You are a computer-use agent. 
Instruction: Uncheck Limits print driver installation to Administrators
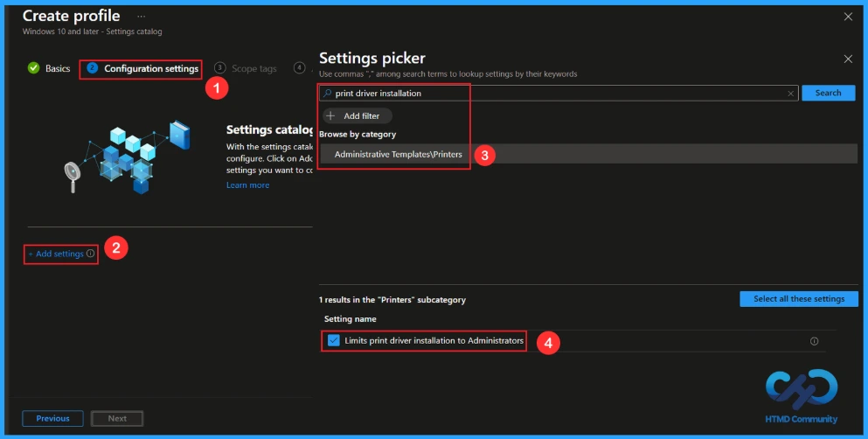[333, 340]
